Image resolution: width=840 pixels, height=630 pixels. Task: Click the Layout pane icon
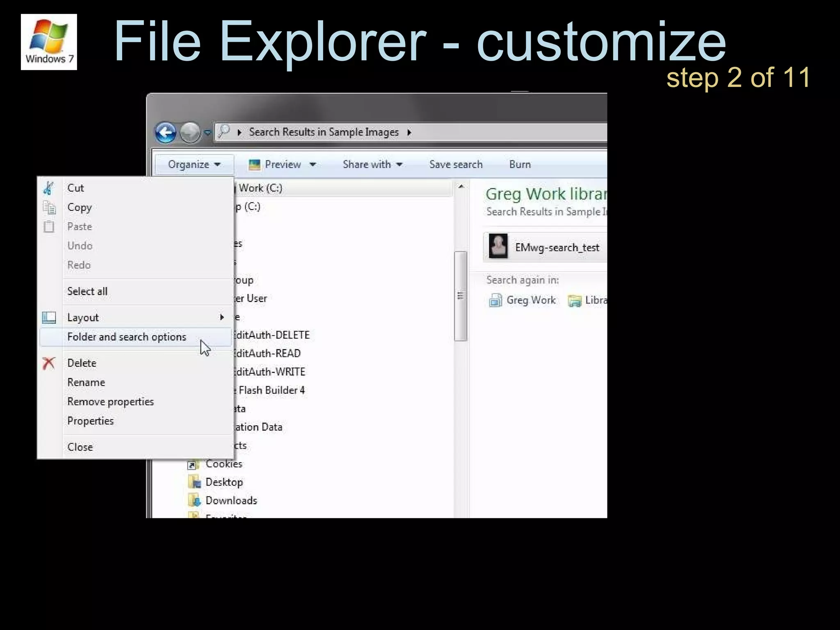(49, 317)
